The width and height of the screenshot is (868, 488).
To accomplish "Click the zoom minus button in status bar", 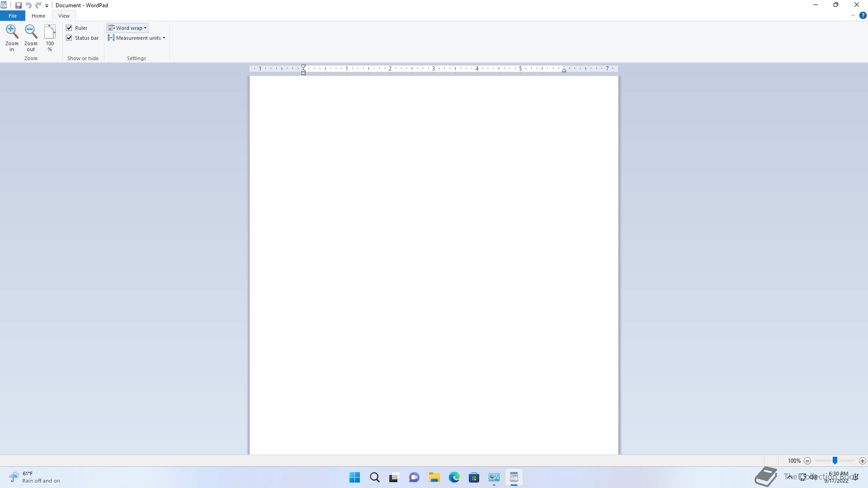I will click(807, 461).
